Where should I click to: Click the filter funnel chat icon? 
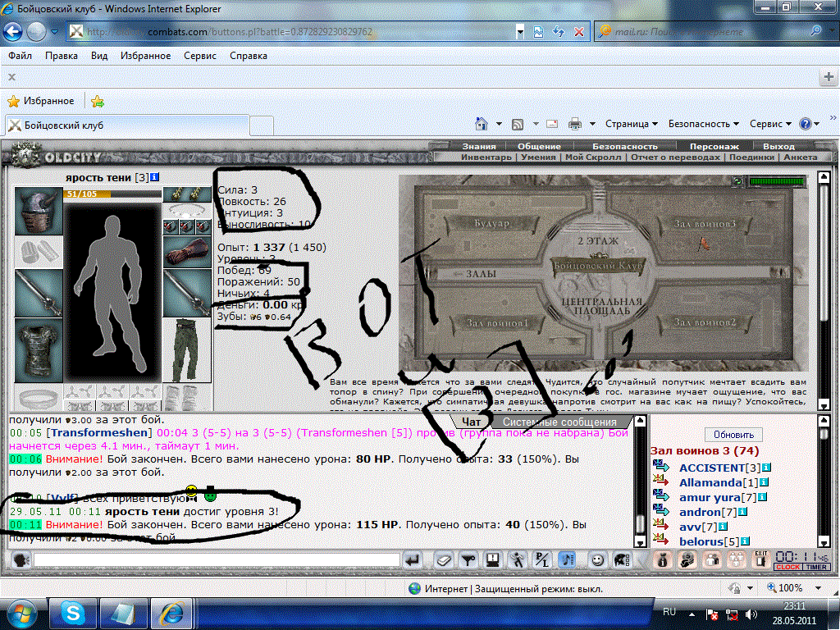468,560
